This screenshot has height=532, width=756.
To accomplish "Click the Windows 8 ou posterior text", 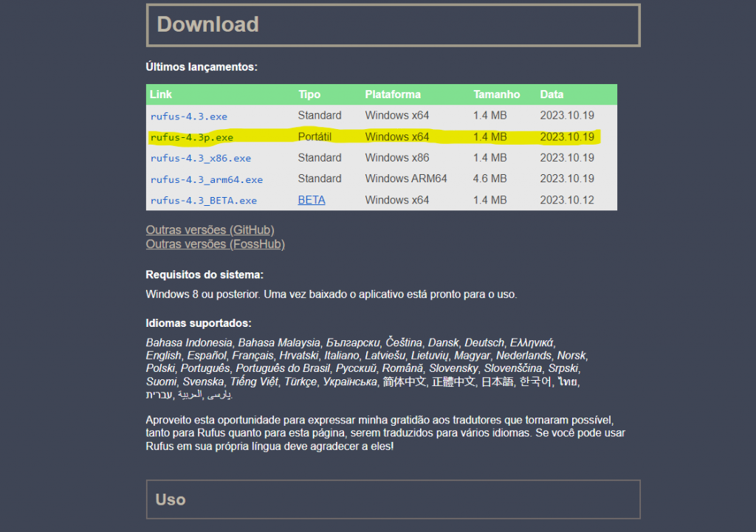I will click(x=202, y=294).
